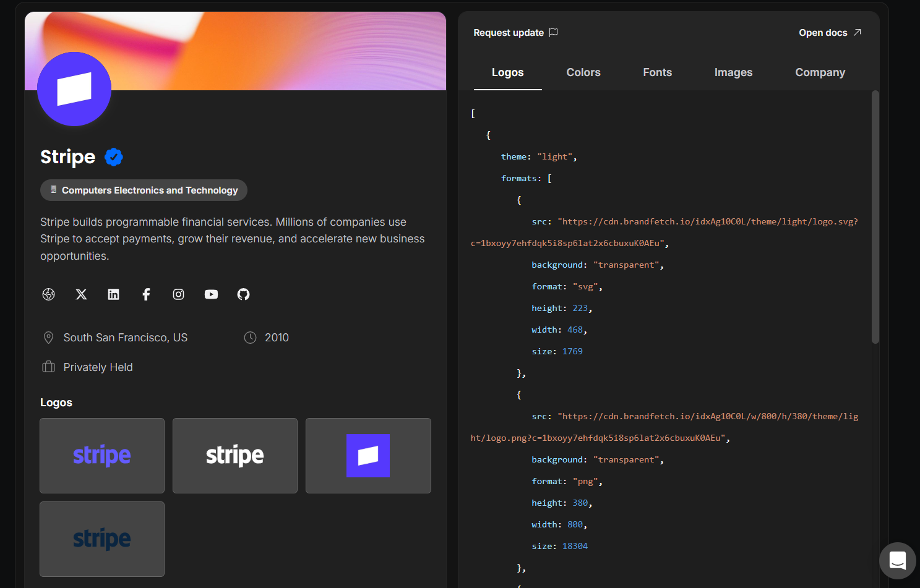Viewport: 920px width, 588px height.
Task: Switch to the Company tab
Action: pyautogui.click(x=820, y=72)
